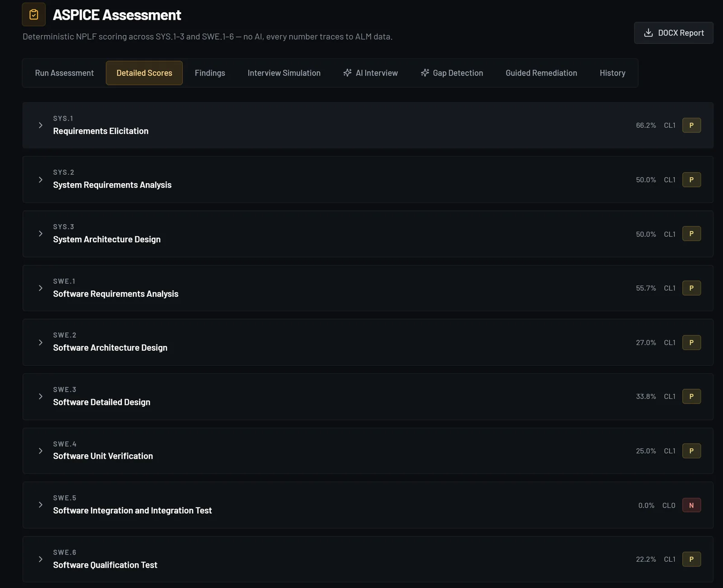Click the CL1 label in the SWE.6 row
The width and height of the screenshot is (723, 588).
(x=670, y=559)
